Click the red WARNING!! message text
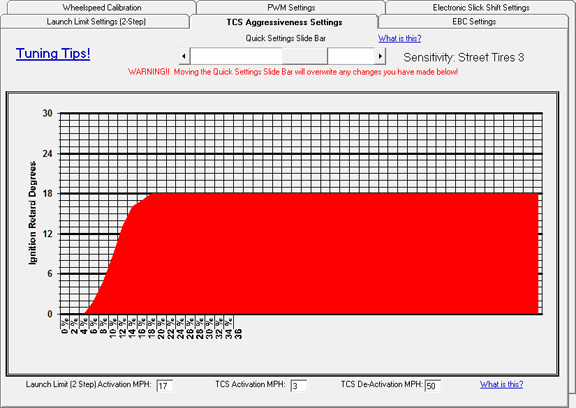 tap(293, 72)
